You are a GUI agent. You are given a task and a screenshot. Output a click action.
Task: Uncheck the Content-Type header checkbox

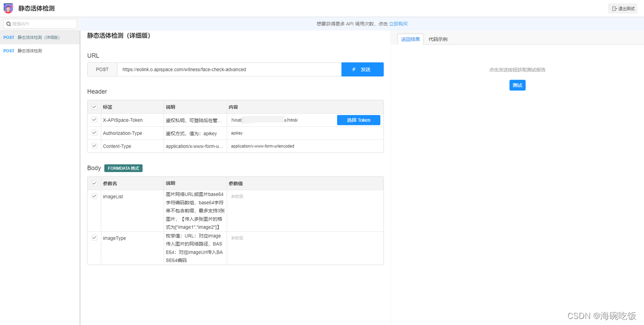tap(94, 146)
